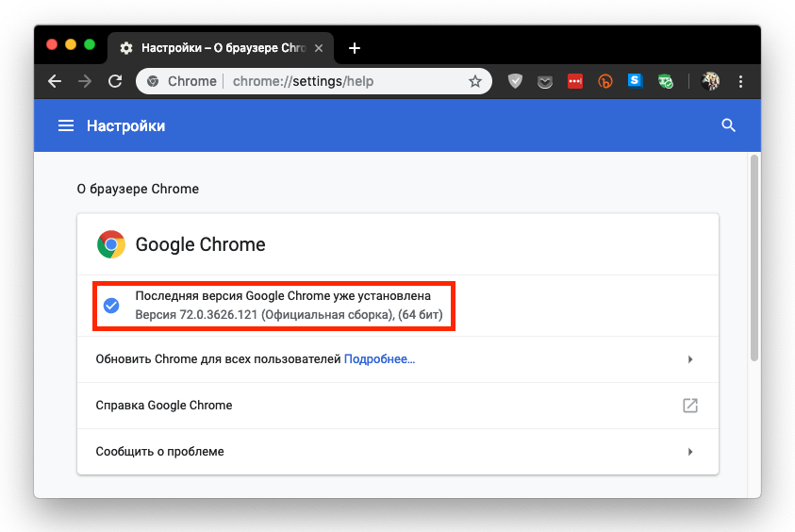This screenshot has width=795, height=532.
Task: Open a new tab with plus button
Action: pyautogui.click(x=355, y=48)
